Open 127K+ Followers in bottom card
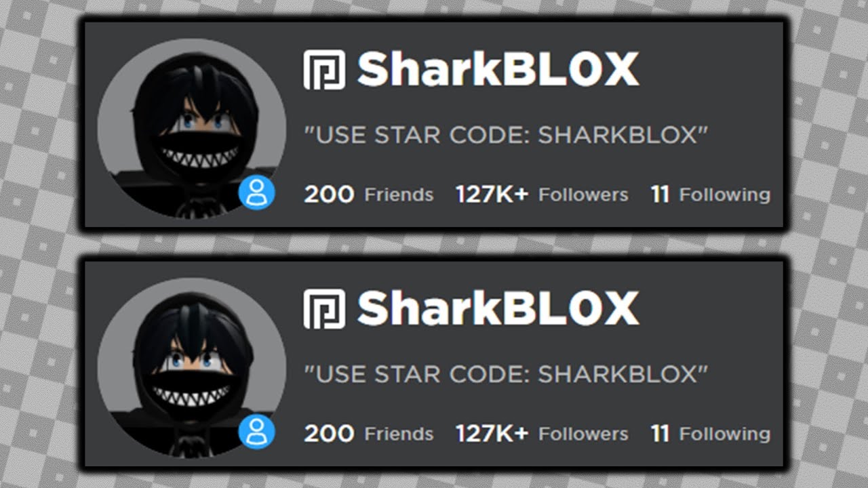This screenshot has width=868, height=488. tap(542, 434)
